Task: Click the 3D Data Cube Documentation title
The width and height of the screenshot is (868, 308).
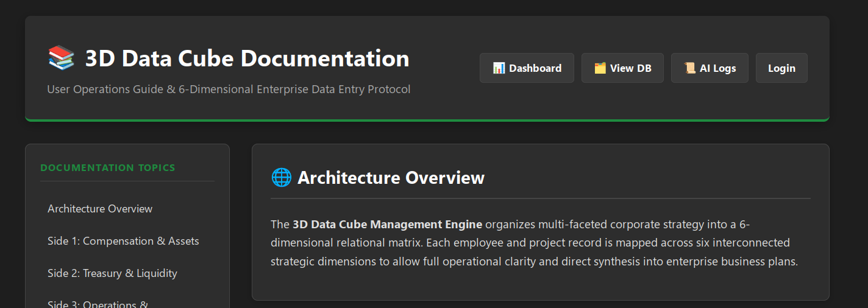Action: [x=247, y=58]
